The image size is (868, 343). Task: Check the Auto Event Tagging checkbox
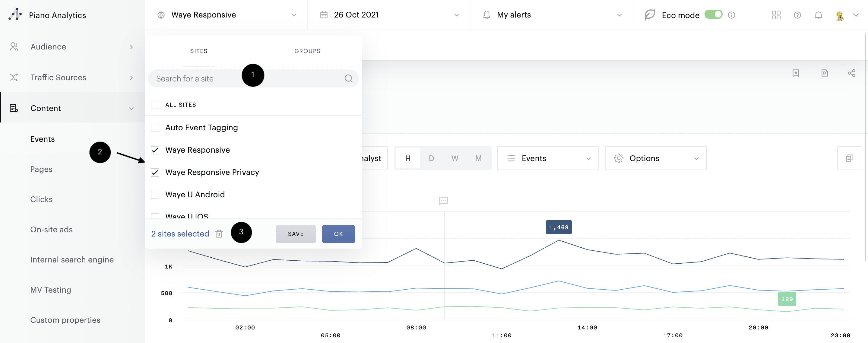pos(155,128)
